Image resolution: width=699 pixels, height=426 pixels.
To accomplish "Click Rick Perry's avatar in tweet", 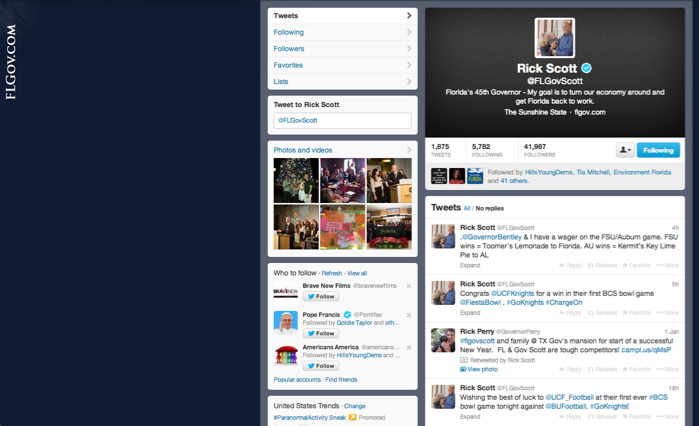I will tap(443, 340).
